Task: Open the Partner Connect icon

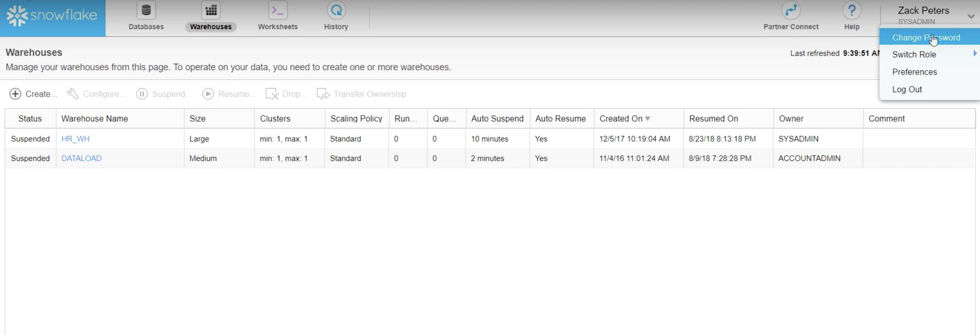Action: pyautogui.click(x=791, y=10)
